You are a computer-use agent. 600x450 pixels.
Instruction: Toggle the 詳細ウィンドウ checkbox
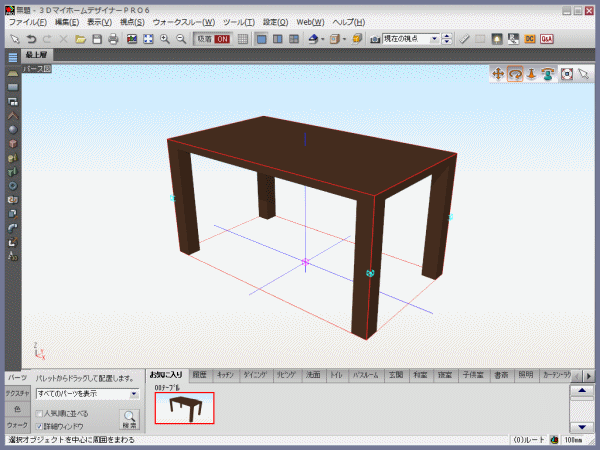pos(39,425)
